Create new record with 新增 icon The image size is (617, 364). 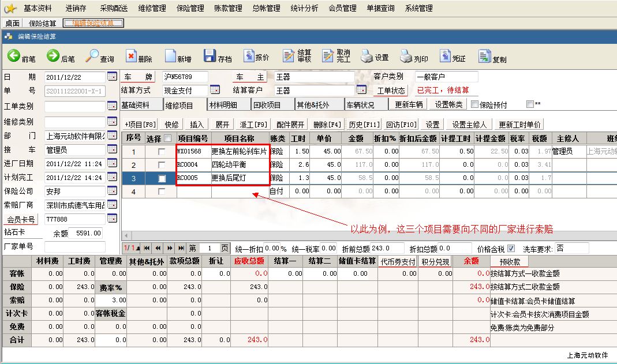170,57
